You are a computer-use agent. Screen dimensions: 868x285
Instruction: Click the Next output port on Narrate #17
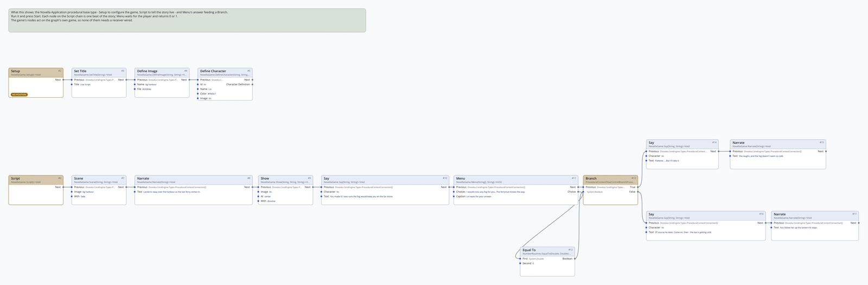click(859, 223)
